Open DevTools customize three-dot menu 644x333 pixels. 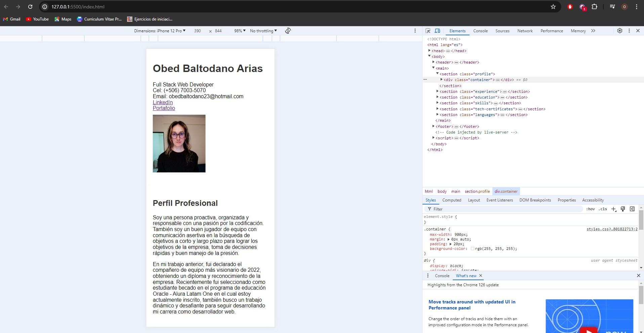point(629,31)
